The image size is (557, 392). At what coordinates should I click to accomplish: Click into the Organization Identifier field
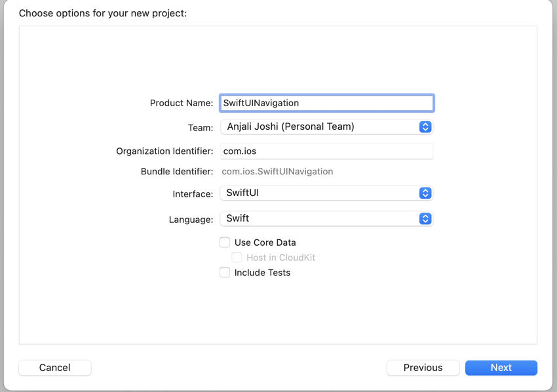tap(327, 151)
